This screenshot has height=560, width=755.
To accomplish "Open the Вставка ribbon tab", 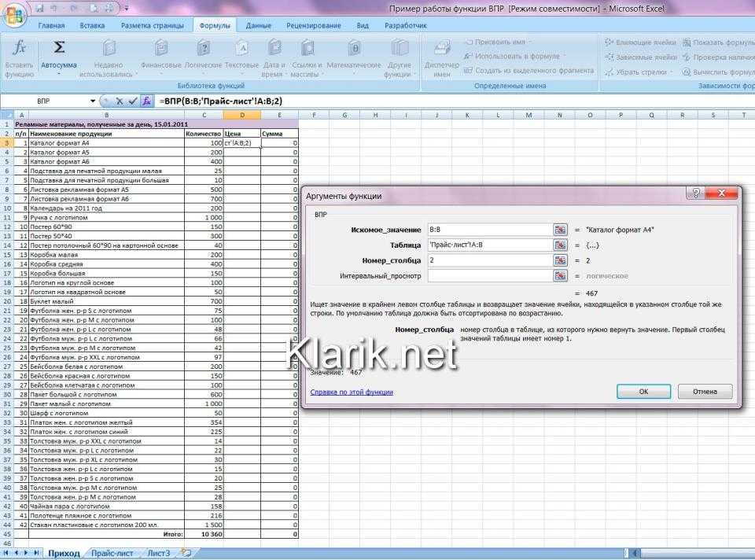I will click(x=92, y=25).
